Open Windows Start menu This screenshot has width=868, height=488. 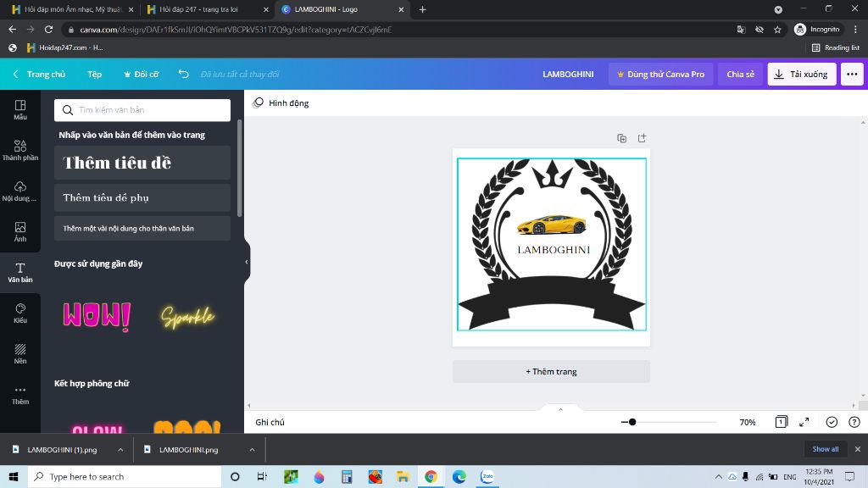pos(14,476)
